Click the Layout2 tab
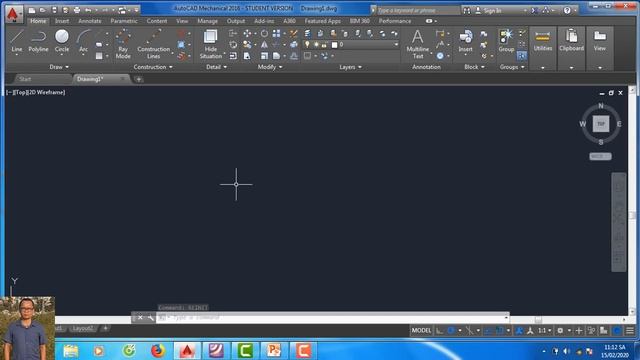 tap(82, 329)
